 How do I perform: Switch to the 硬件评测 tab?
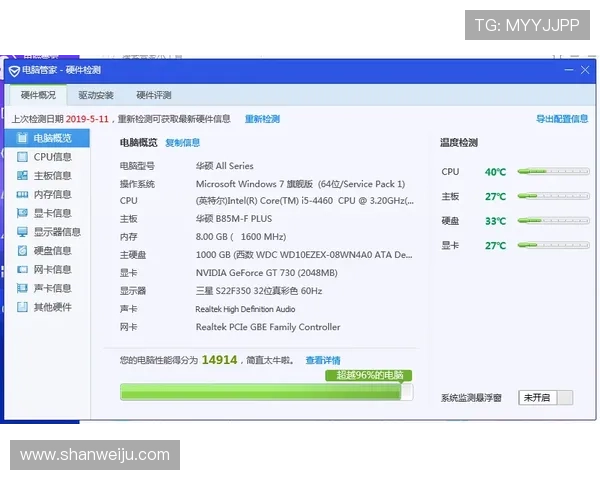(153, 95)
